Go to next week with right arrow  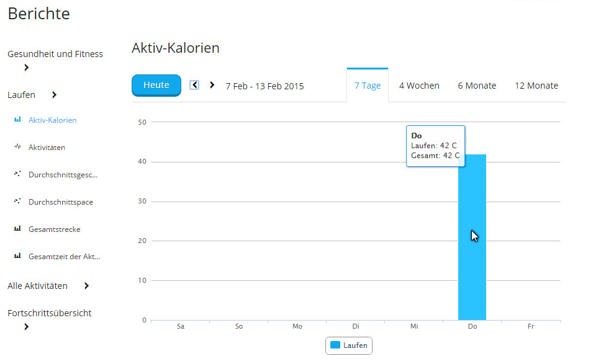coord(212,85)
